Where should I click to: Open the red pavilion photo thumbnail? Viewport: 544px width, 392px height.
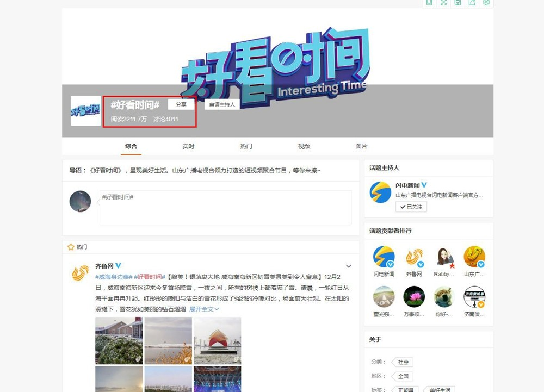[217, 340]
